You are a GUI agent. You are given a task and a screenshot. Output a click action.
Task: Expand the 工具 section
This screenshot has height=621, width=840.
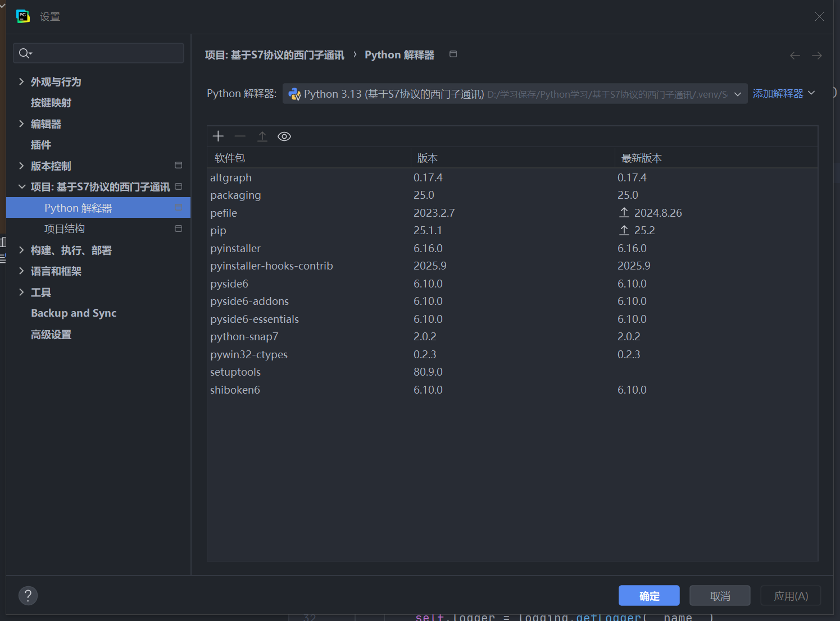[x=21, y=292]
